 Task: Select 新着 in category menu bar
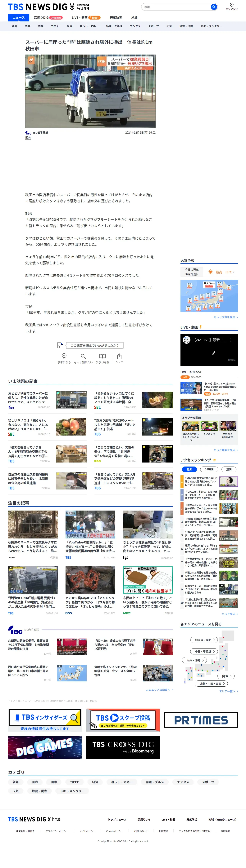tap(15, 26)
